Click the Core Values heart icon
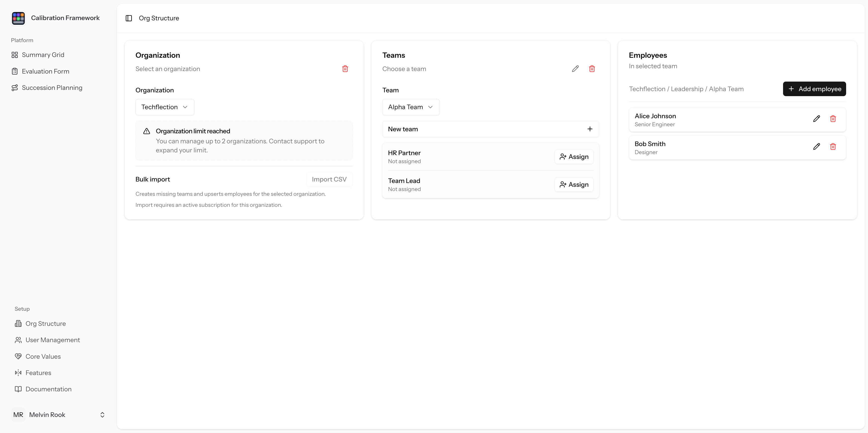 click(x=18, y=357)
